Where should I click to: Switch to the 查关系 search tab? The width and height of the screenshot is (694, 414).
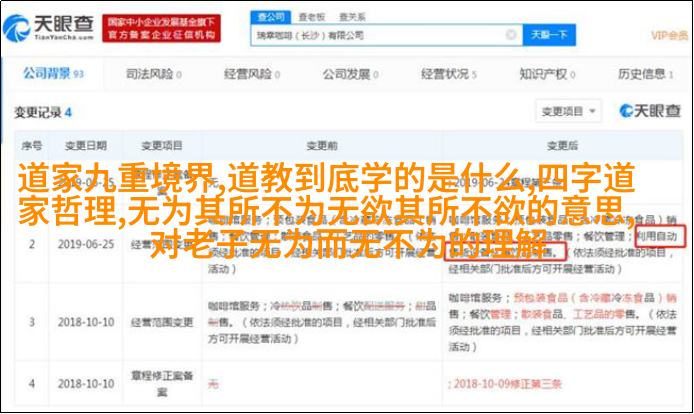pyautogui.click(x=352, y=17)
